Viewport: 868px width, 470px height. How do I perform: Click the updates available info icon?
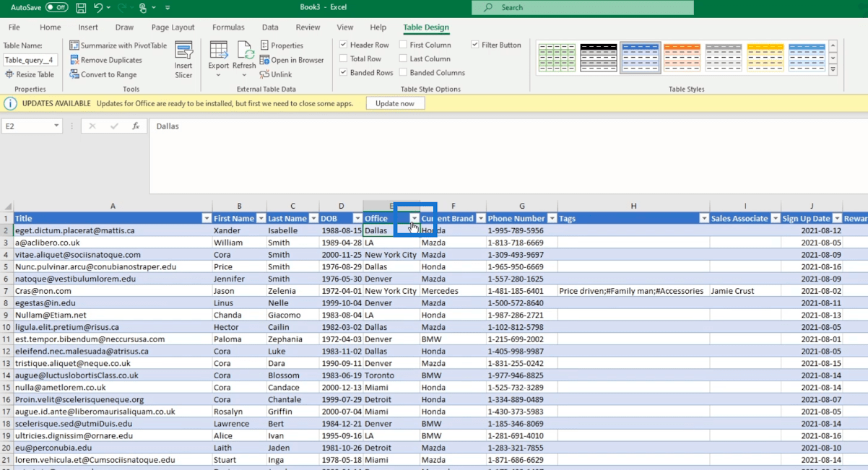(x=10, y=103)
